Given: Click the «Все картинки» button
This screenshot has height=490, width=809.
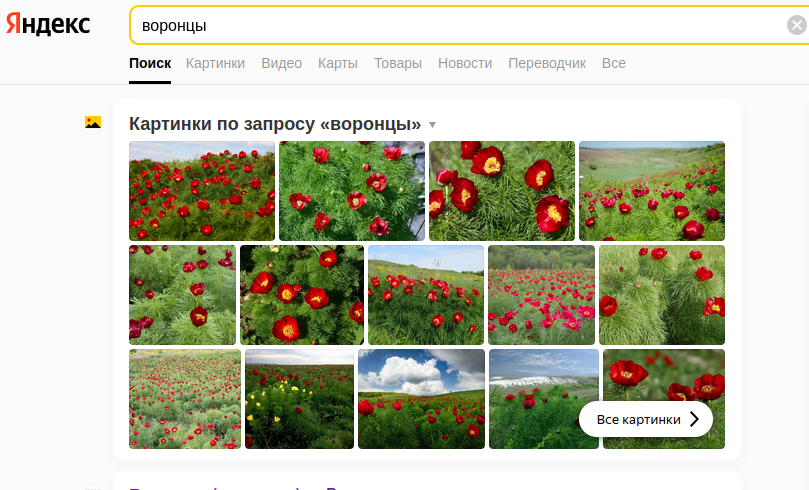Looking at the screenshot, I should 646,419.
